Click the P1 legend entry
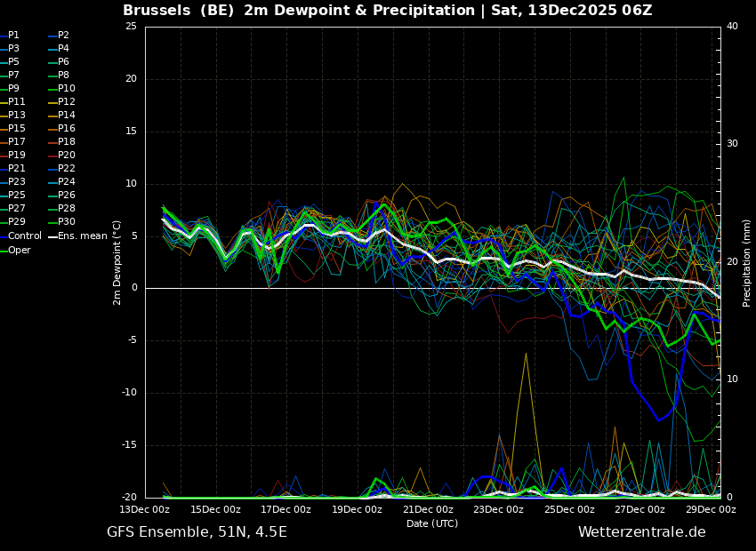 (13, 36)
